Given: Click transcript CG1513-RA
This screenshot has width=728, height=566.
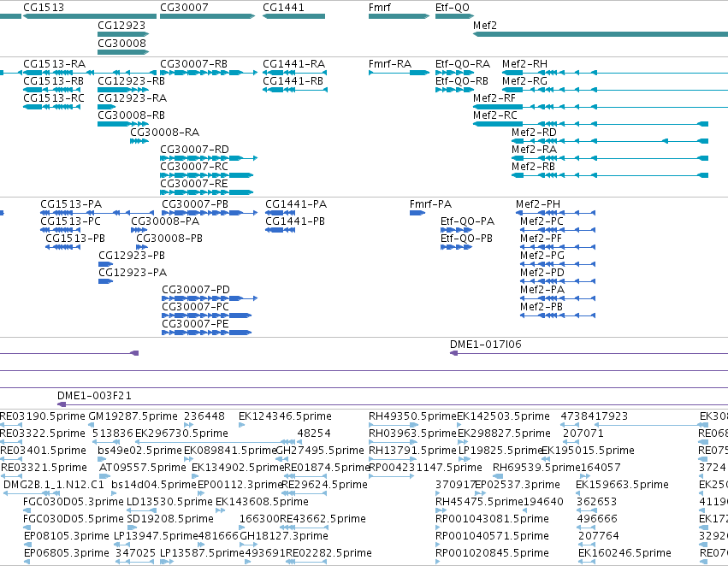Looking at the screenshot, I should pyautogui.click(x=54, y=63).
